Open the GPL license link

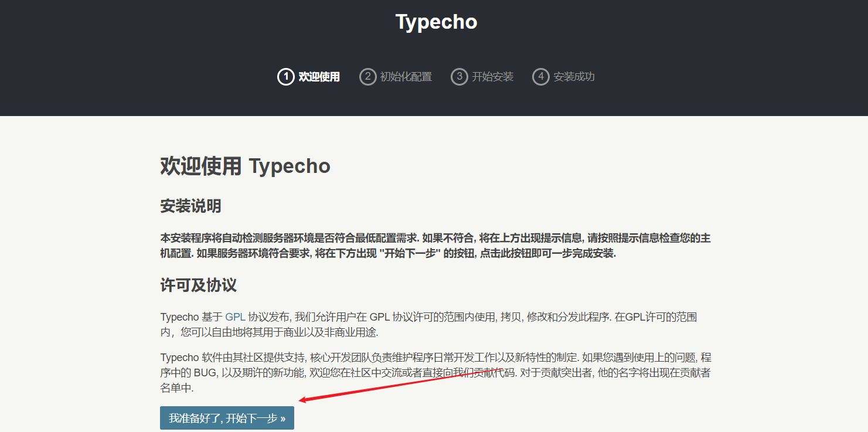pyautogui.click(x=235, y=317)
